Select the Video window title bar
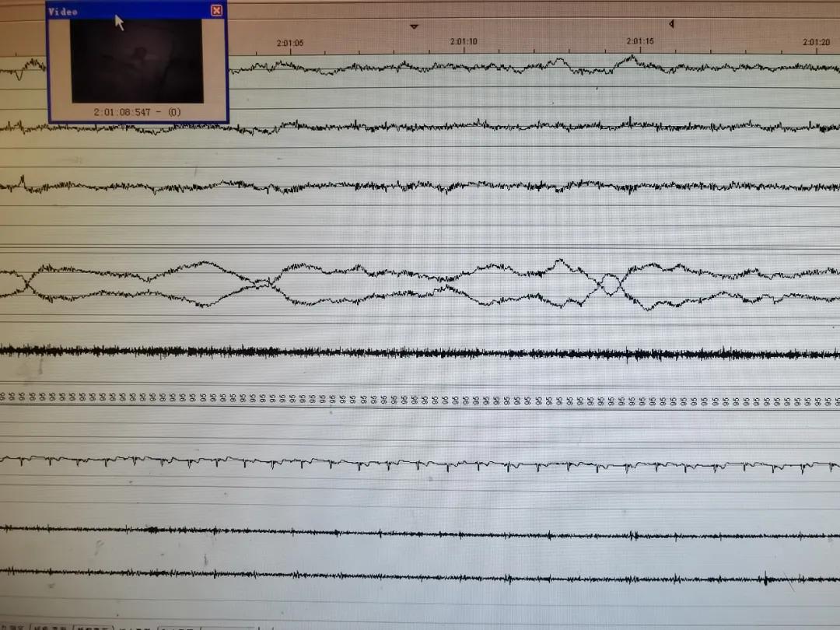 [x=137, y=11]
